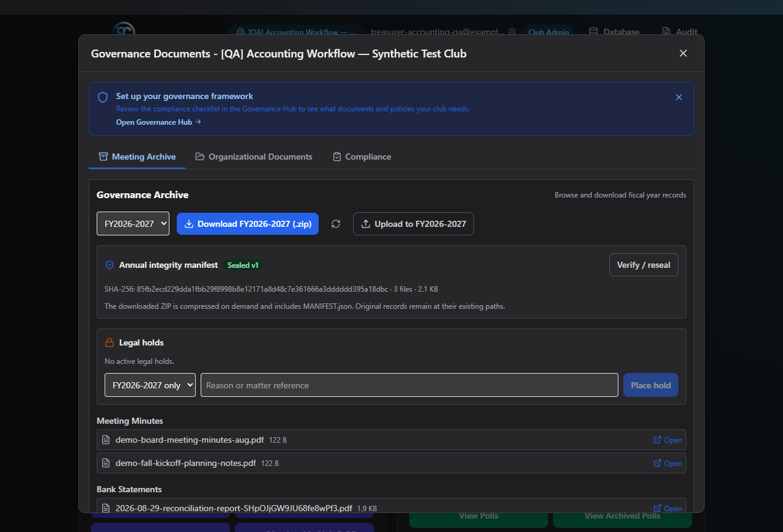The height and width of the screenshot is (532, 783).
Task: Click the Annual integrity manifest title
Action: 168,265
